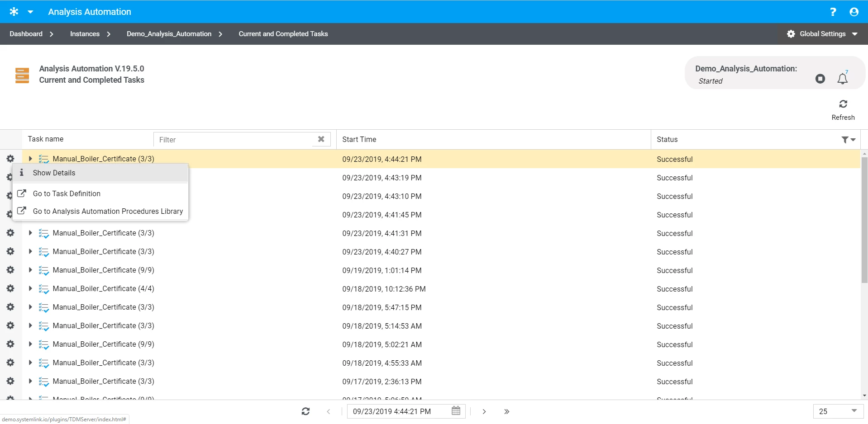Choose Go to Task Definition

click(100, 193)
